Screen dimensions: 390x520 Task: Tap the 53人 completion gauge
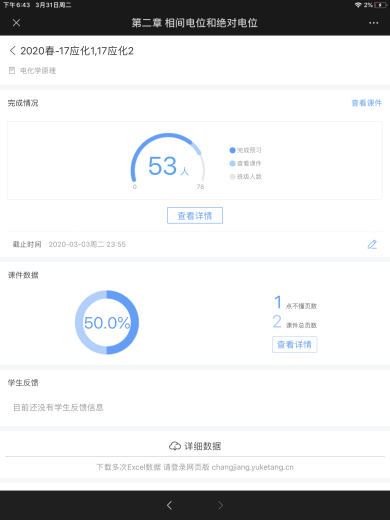(x=168, y=161)
